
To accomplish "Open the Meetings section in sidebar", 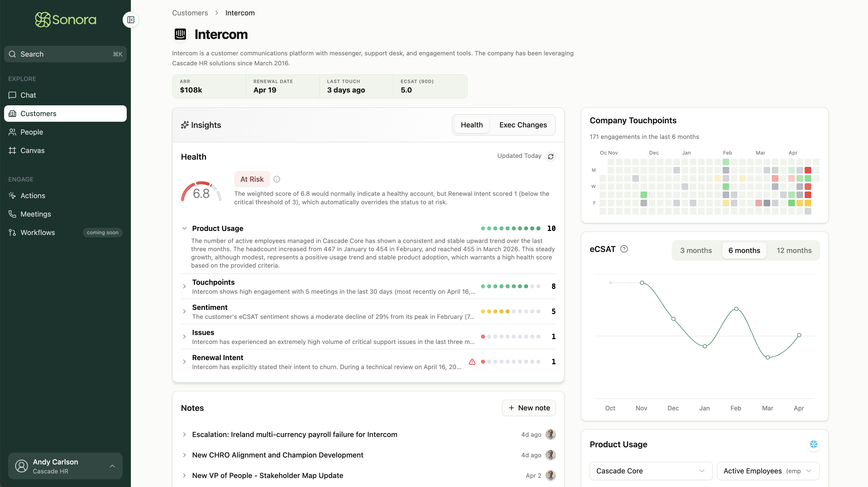I will click(36, 214).
